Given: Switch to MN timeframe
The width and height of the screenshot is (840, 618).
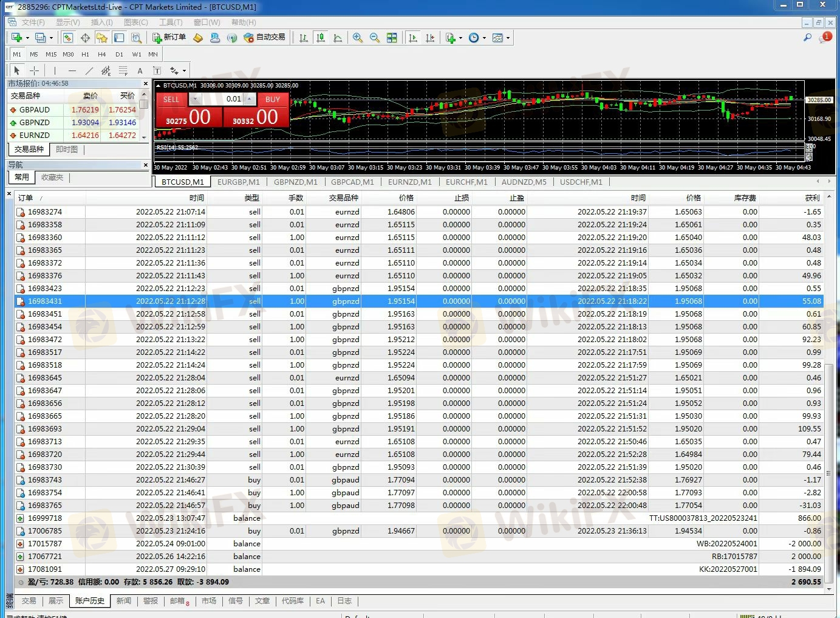Looking at the screenshot, I should point(153,54).
